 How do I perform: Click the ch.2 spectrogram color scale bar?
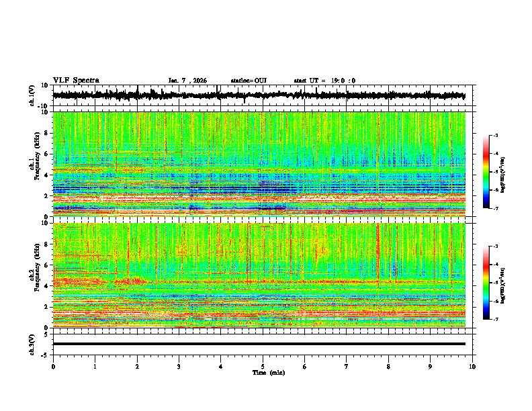(486, 283)
